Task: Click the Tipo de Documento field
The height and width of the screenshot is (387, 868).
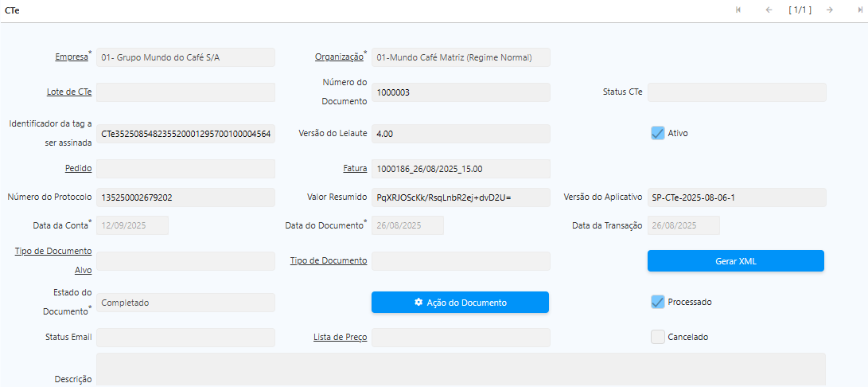Action: 461,261
